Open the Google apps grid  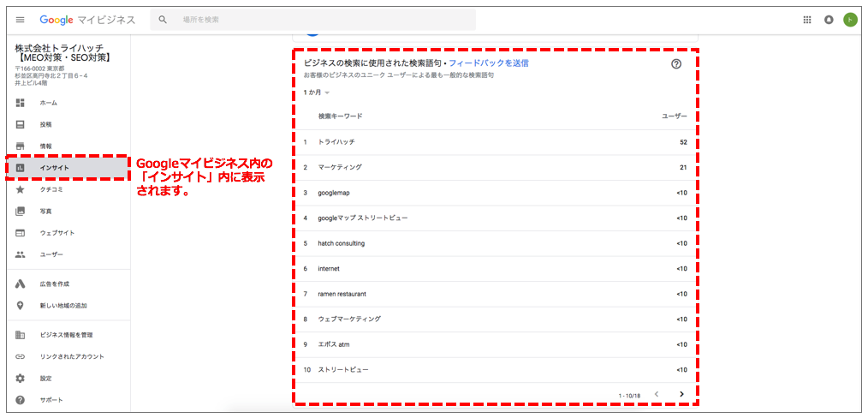807,20
